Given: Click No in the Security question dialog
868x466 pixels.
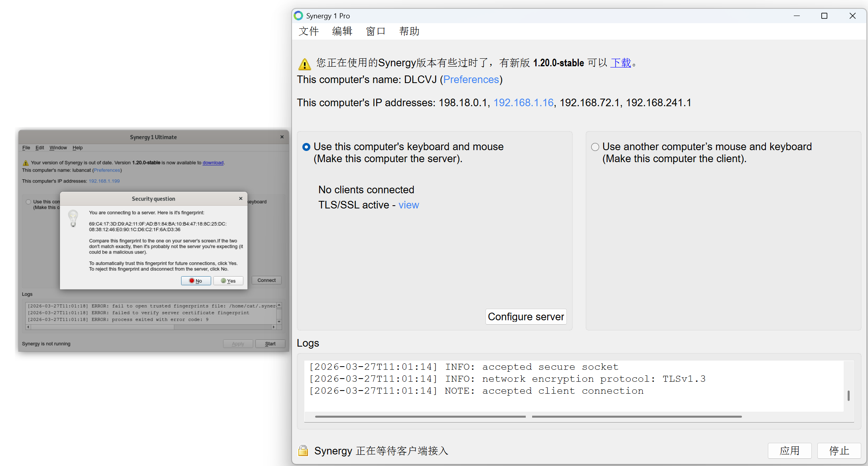Looking at the screenshot, I should click(196, 281).
